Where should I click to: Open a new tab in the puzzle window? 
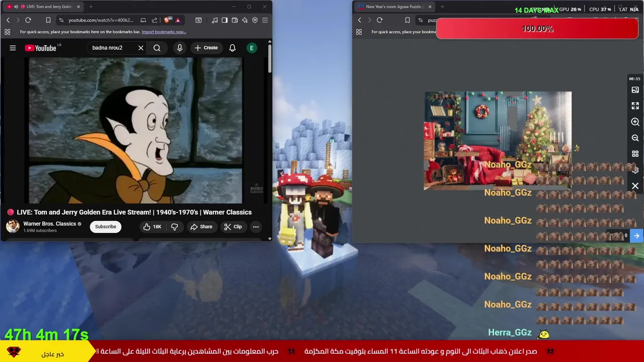(442, 7)
